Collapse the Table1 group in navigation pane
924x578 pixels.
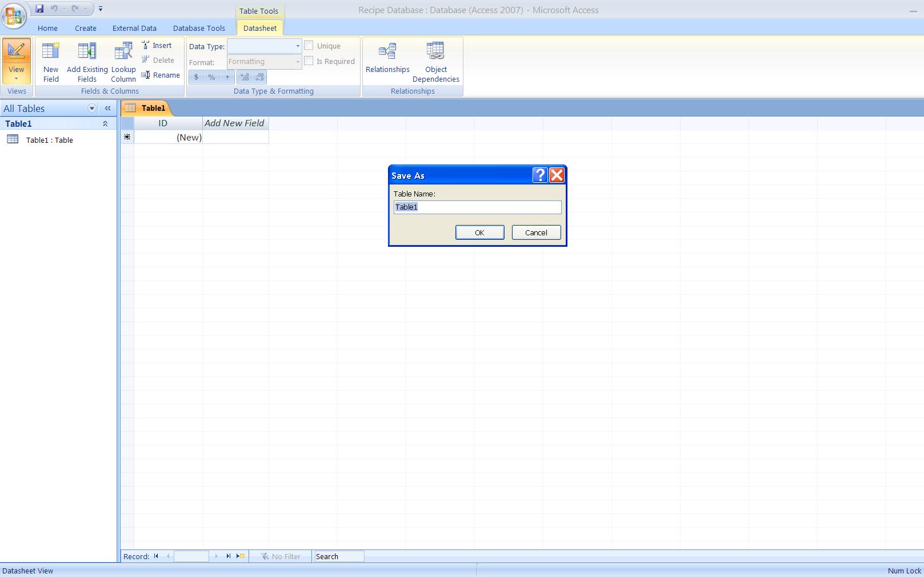coord(105,123)
